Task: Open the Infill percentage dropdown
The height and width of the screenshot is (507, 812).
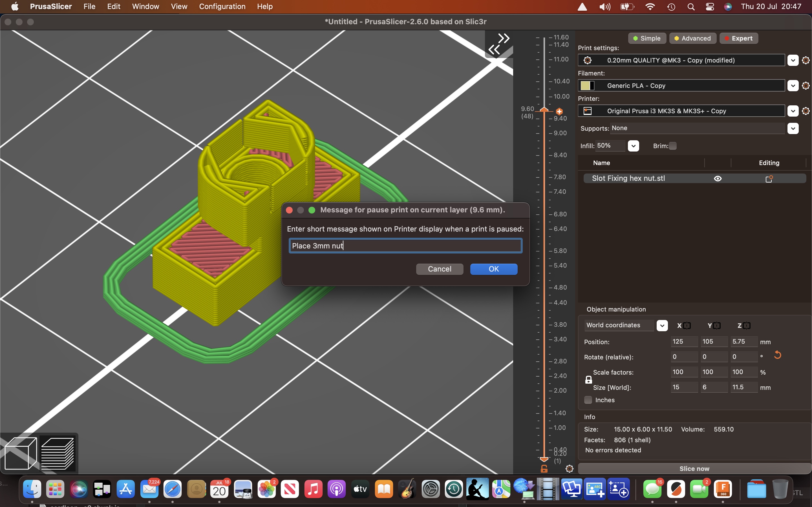Action: pos(633,146)
